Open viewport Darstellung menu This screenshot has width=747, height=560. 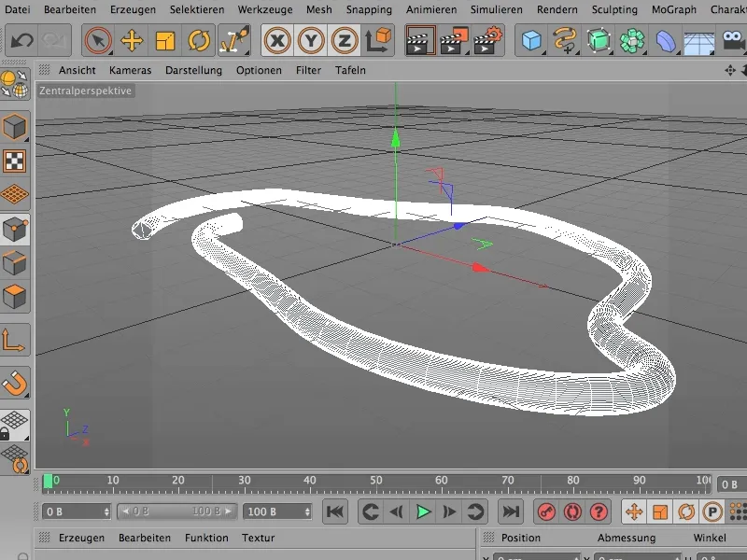(193, 71)
